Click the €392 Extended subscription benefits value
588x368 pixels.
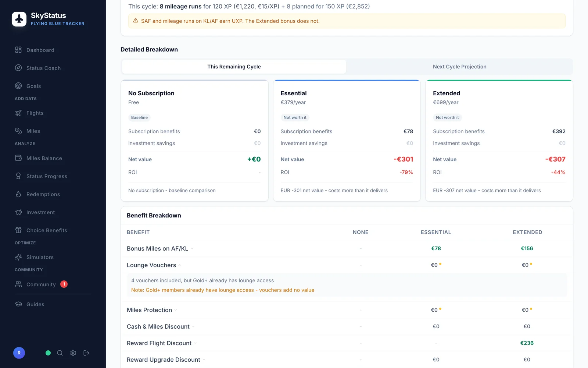pos(559,131)
